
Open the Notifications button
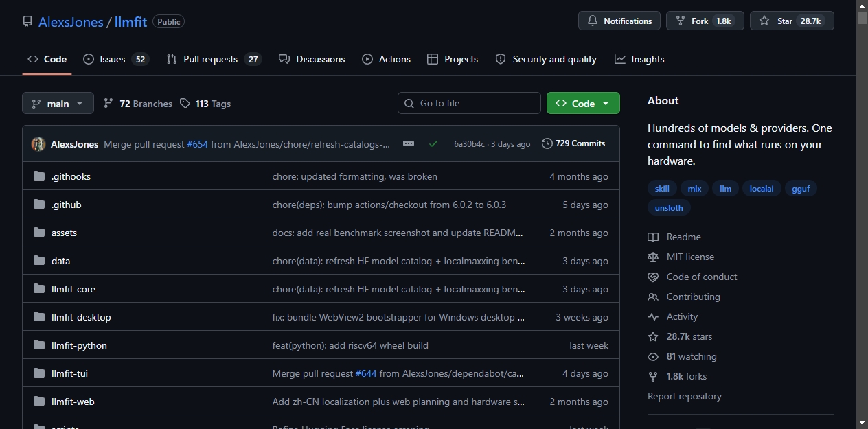[619, 21]
